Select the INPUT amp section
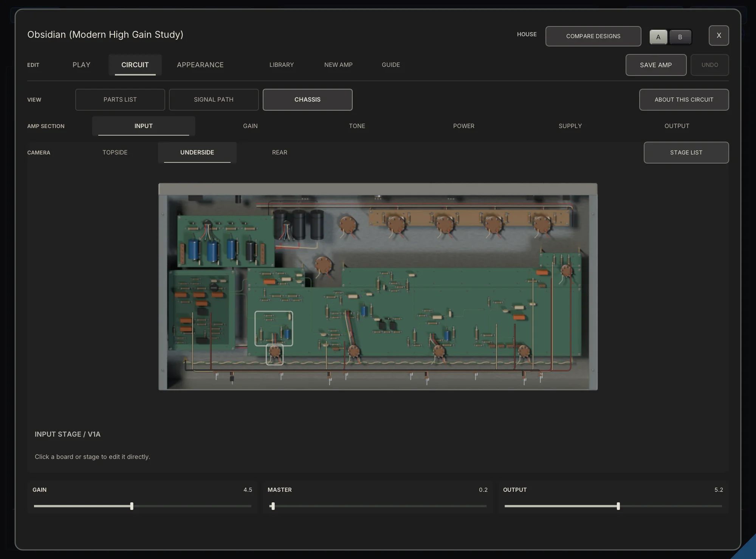 pos(144,126)
